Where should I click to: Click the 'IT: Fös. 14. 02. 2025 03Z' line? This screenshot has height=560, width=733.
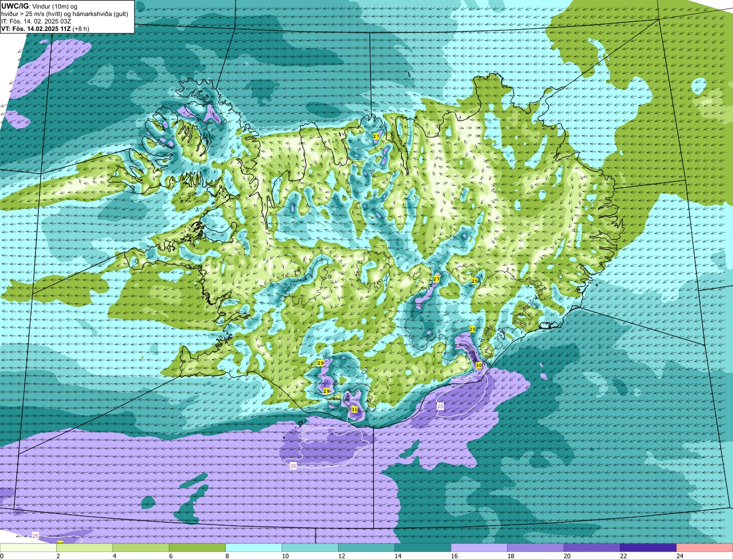pos(36,21)
